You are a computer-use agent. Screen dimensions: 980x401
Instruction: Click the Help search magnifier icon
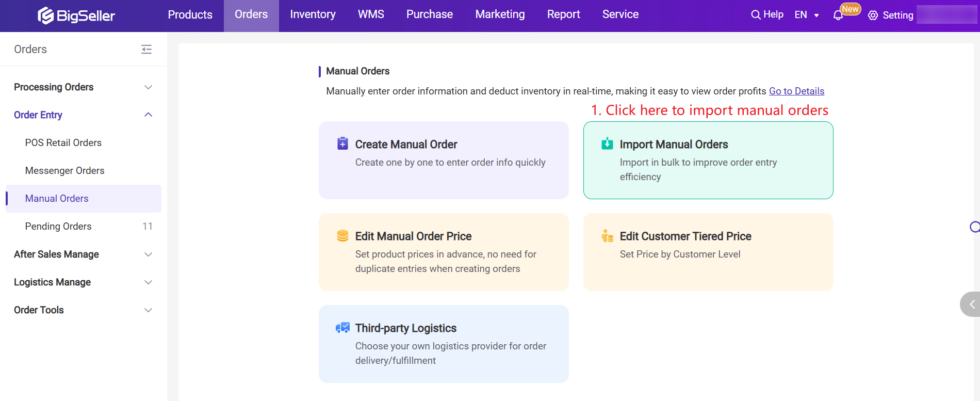point(756,15)
